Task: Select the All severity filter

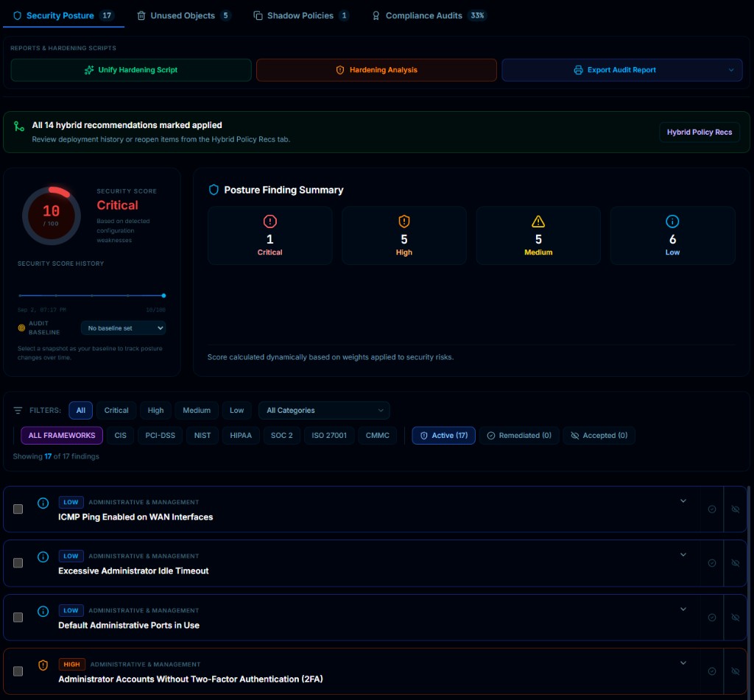Action: tap(81, 410)
